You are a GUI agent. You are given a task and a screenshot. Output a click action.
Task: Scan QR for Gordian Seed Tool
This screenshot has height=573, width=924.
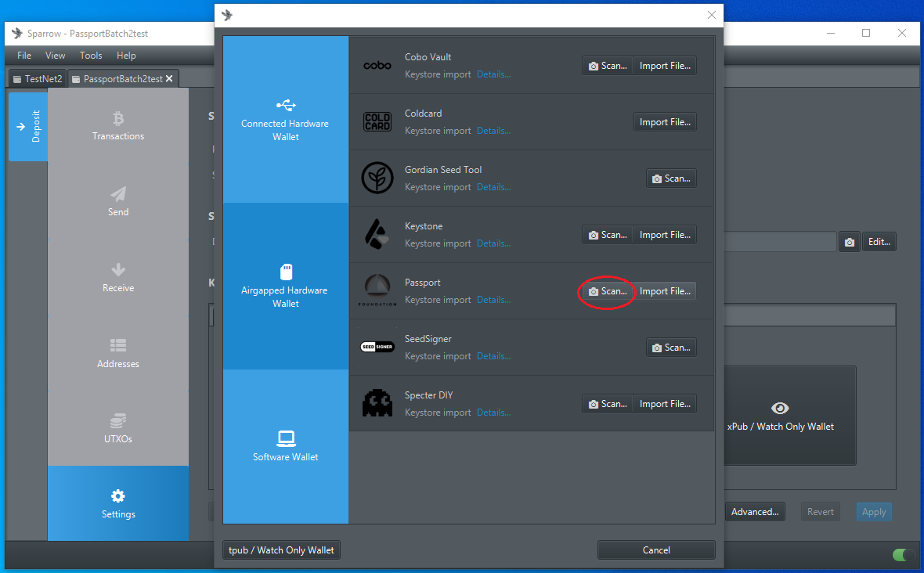(671, 178)
